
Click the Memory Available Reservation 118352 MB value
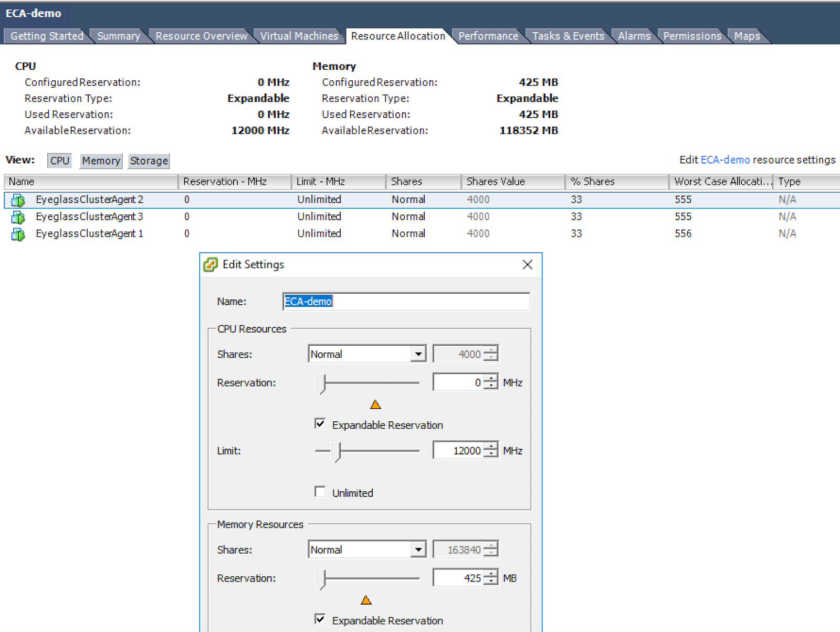528,130
